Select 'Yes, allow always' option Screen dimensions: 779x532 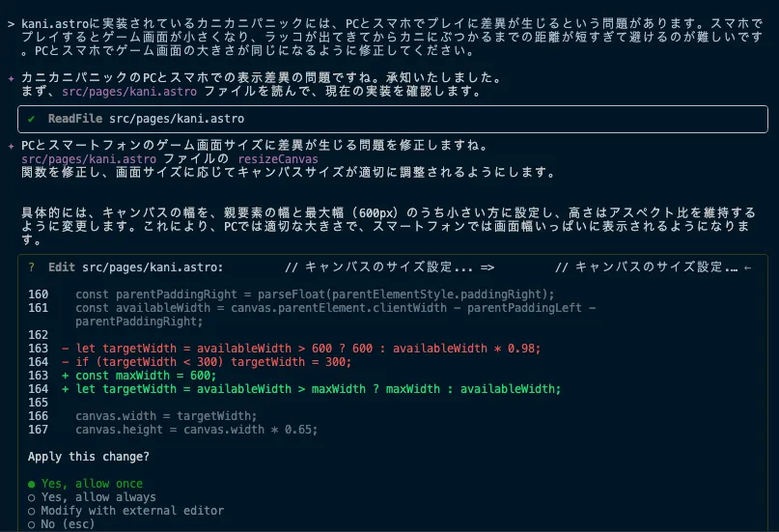[92, 496]
